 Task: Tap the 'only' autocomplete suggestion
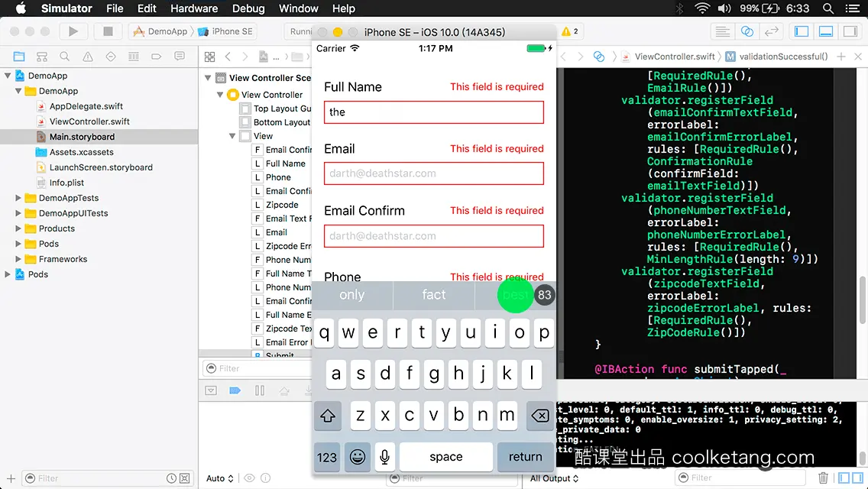point(352,295)
